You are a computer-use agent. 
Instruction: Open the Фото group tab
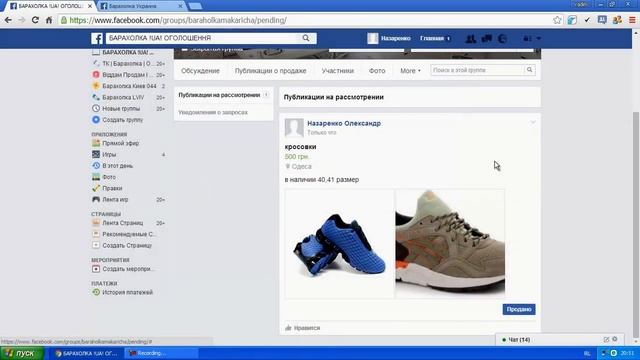[x=377, y=71]
